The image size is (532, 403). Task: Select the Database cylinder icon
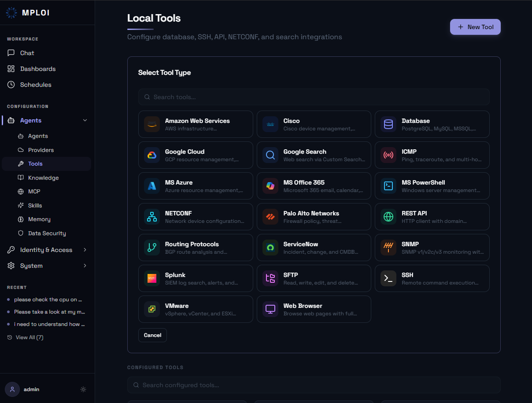[388, 124]
